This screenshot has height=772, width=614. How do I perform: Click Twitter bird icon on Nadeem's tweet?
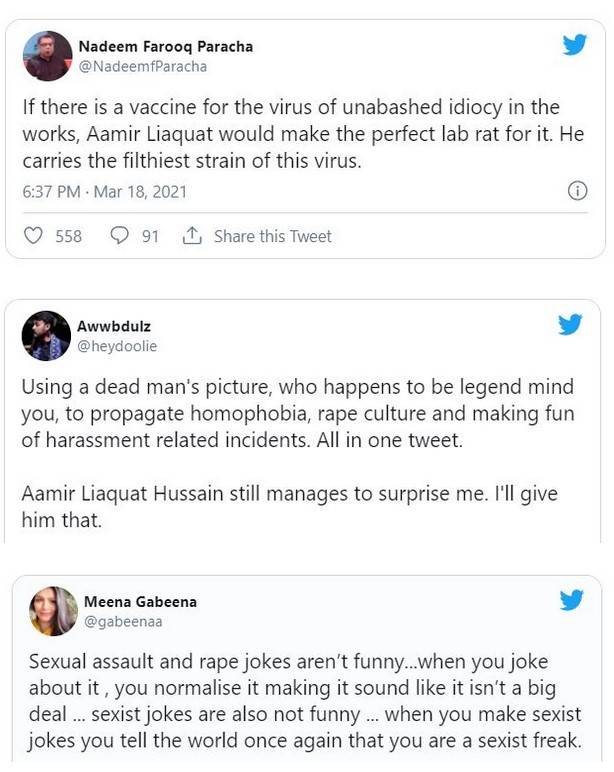coord(575,44)
